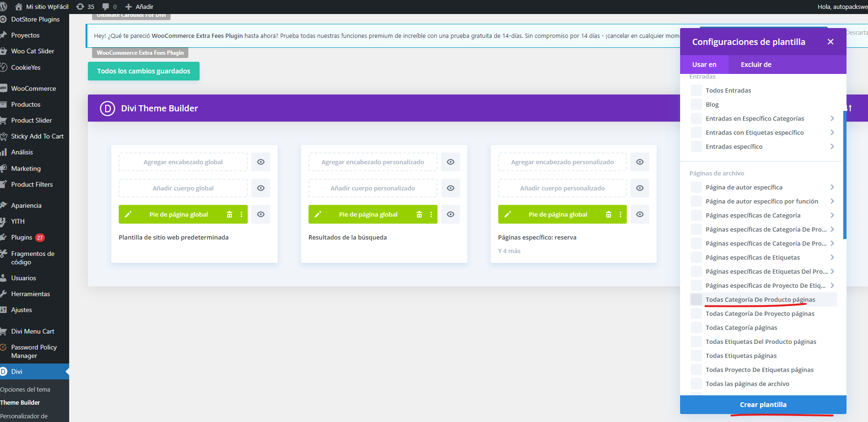Delete footer in Resultados de la búsqueda card
This screenshot has height=422, width=868.
(x=419, y=214)
